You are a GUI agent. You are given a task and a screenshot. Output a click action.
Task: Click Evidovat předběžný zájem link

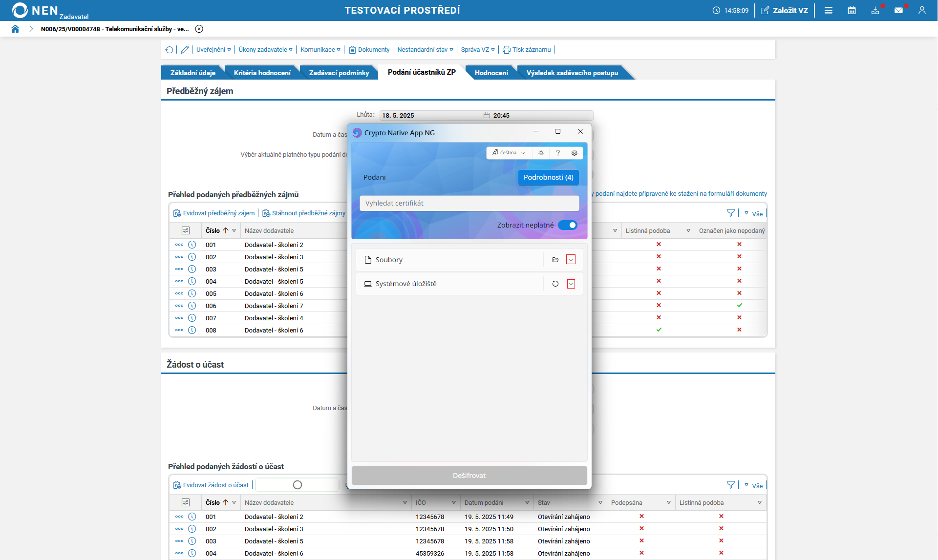click(218, 213)
